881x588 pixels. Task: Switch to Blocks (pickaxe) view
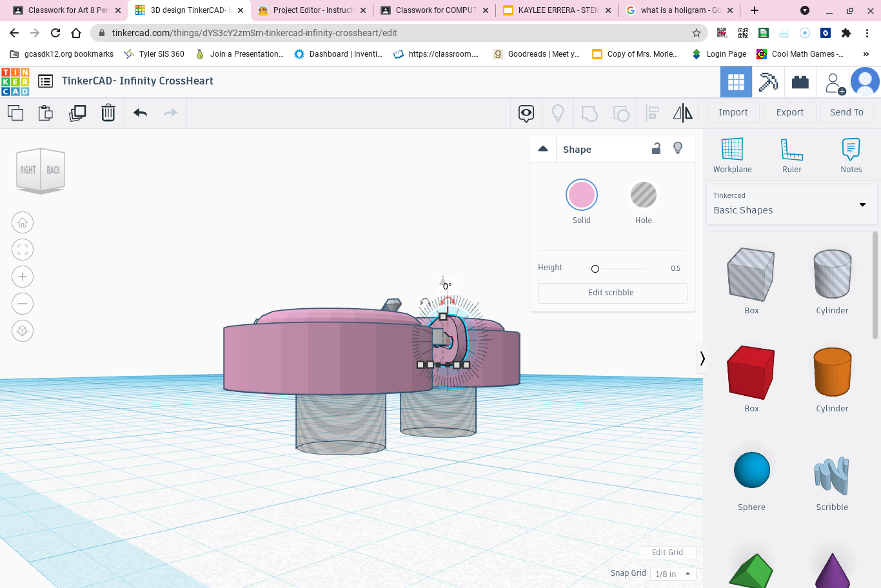(767, 82)
